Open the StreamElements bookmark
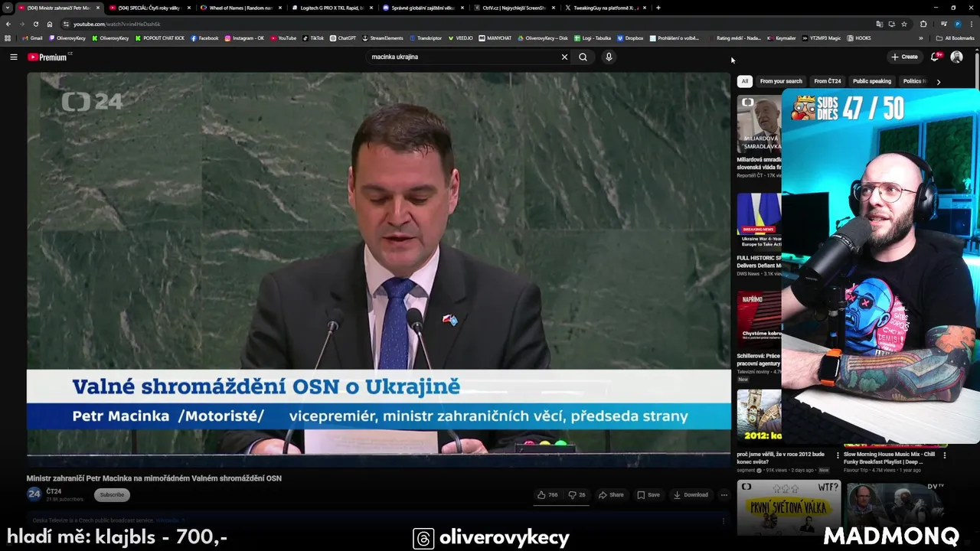980x551 pixels. click(383, 37)
